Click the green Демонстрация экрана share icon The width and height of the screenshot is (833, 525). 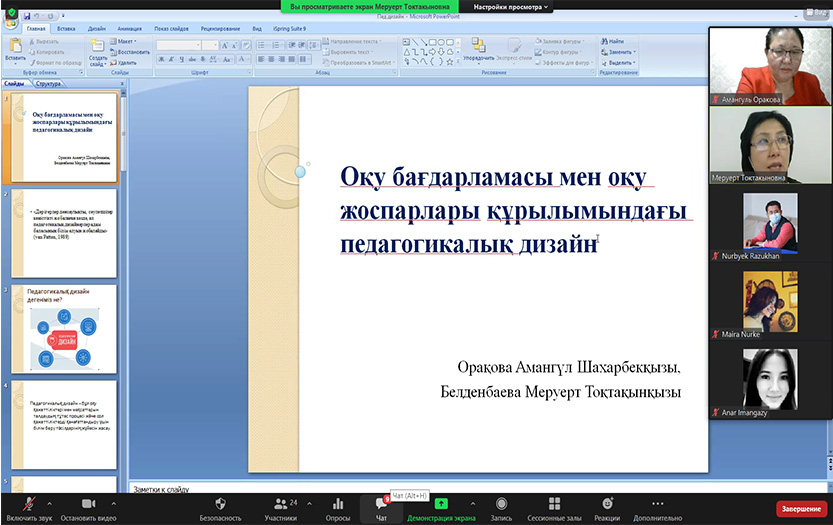[x=441, y=504]
